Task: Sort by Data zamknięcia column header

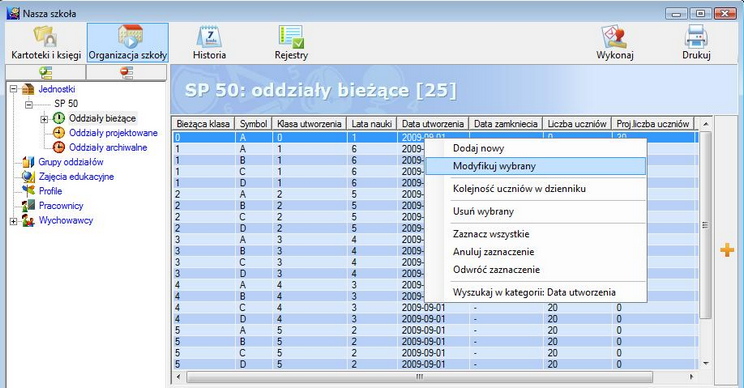Action: tap(506, 124)
